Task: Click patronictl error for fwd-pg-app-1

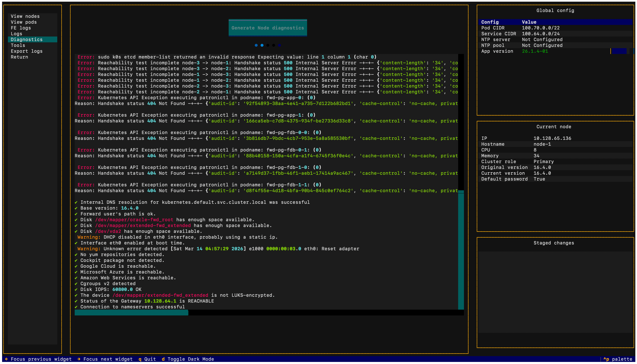Action: point(196,115)
